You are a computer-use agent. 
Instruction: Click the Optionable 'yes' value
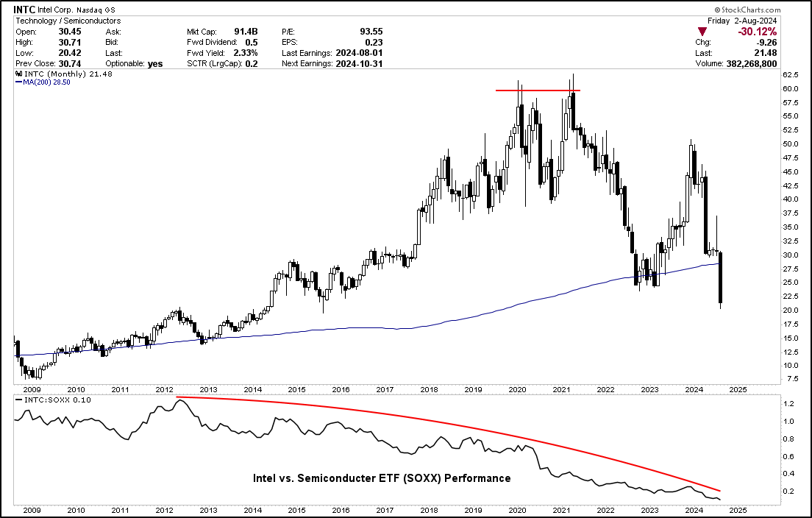pos(155,64)
